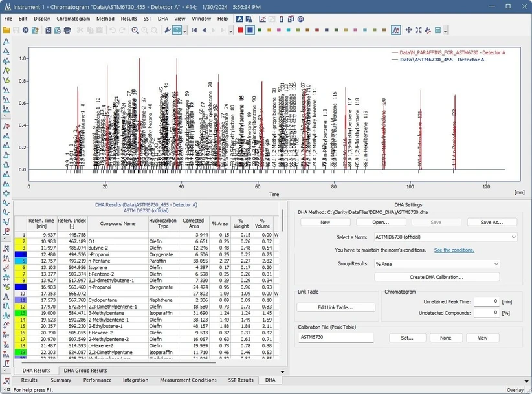This screenshot has height=394, width=532.
Task: Click the FFT filter icon in sidebar
Action: tap(6, 336)
